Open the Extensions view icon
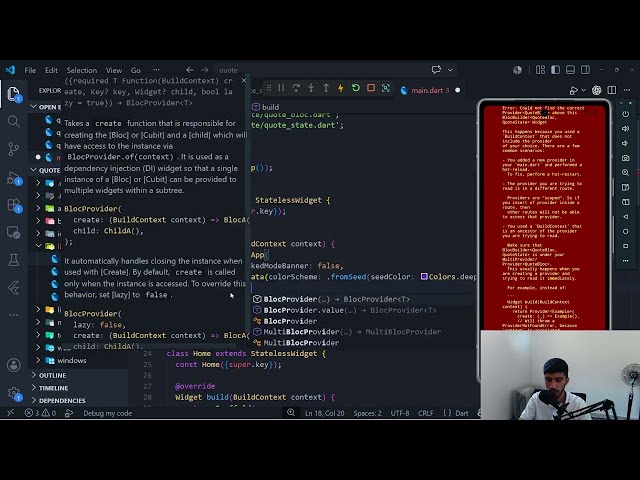The image size is (640, 480). click(x=13, y=205)
